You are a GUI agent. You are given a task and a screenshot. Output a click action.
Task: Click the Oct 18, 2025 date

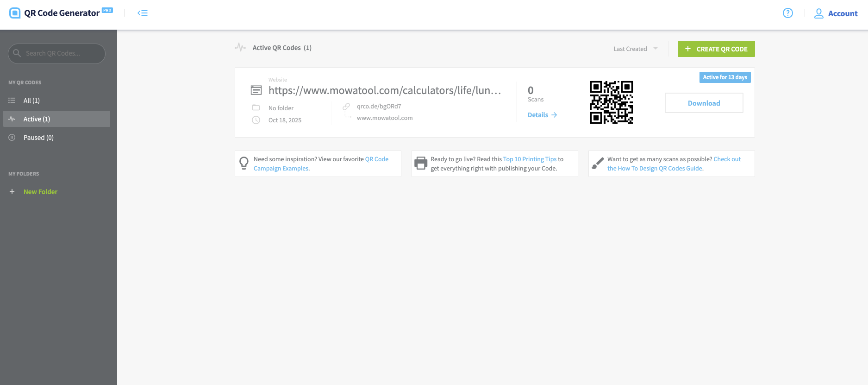(285, 120)
